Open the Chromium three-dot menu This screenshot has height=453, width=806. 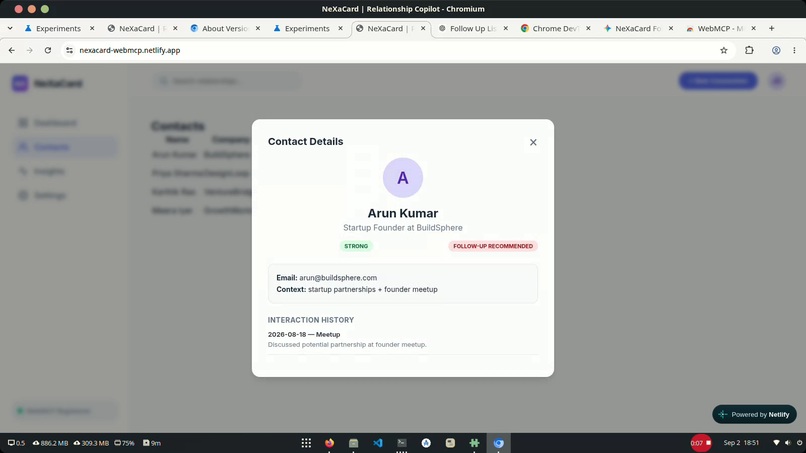[794, 50]
